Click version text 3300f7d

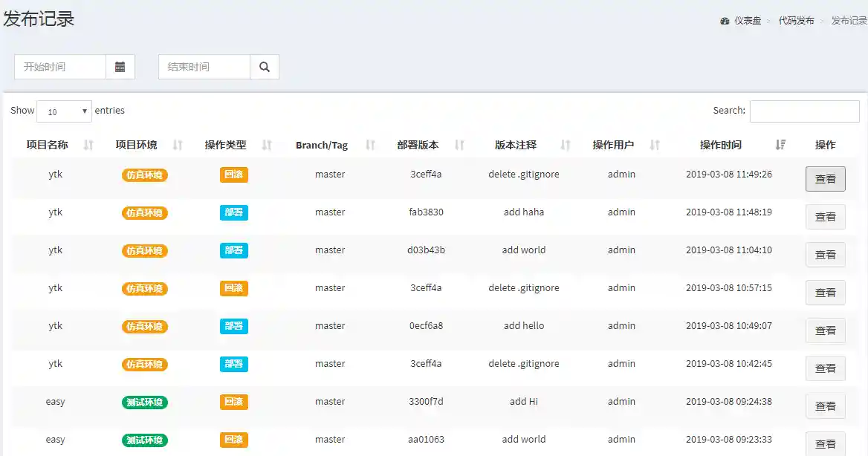tap(427, 402)
